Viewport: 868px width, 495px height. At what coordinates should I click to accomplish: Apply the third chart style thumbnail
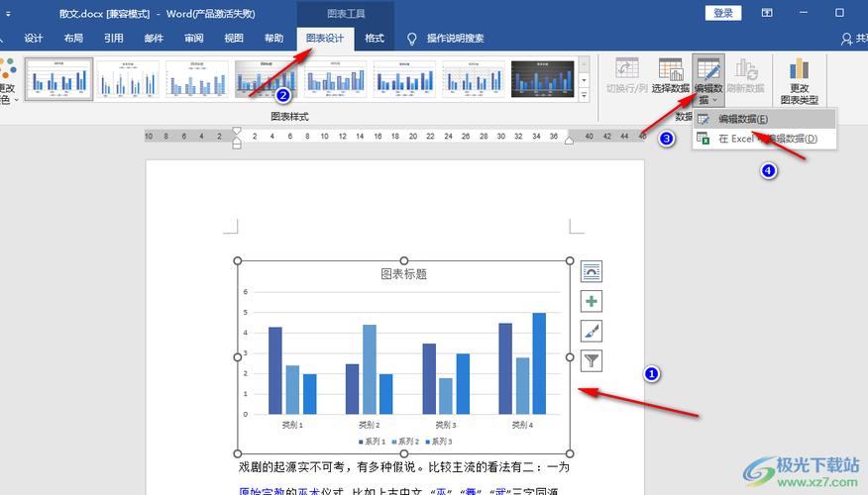(x=197, y=79)
